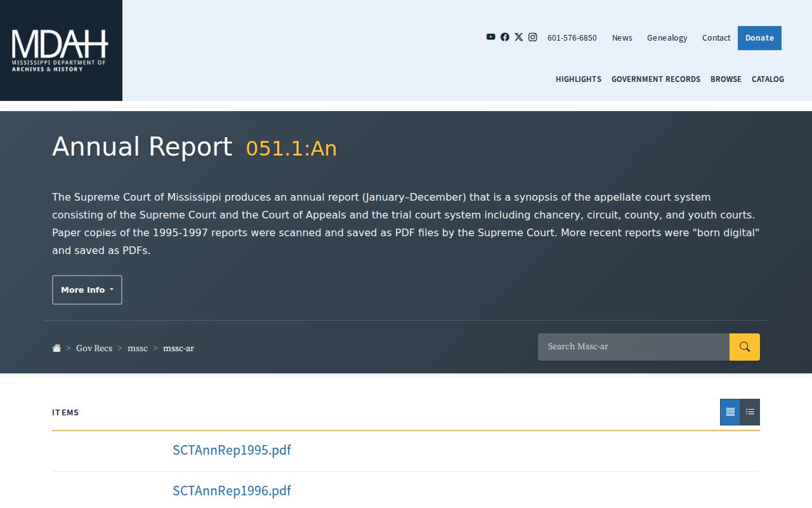
Task: Open the Instagram social icon
Action: point(532,37)
